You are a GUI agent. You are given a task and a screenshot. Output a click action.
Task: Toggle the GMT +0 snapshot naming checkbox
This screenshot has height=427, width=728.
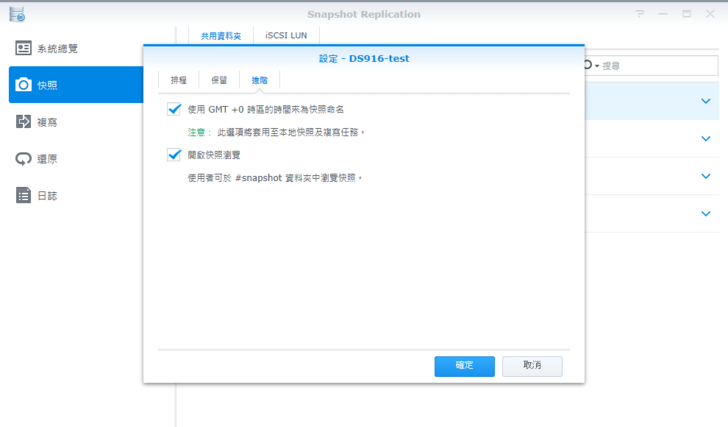[x=175, y=109]
